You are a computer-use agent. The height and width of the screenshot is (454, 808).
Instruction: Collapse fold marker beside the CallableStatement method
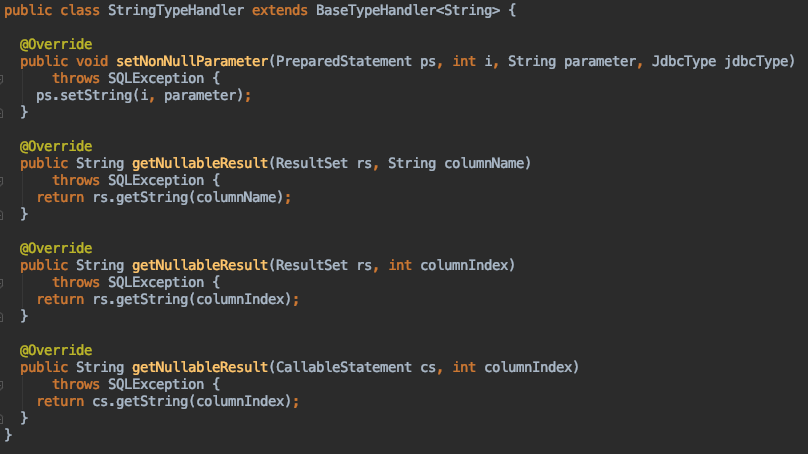[3, 384]
